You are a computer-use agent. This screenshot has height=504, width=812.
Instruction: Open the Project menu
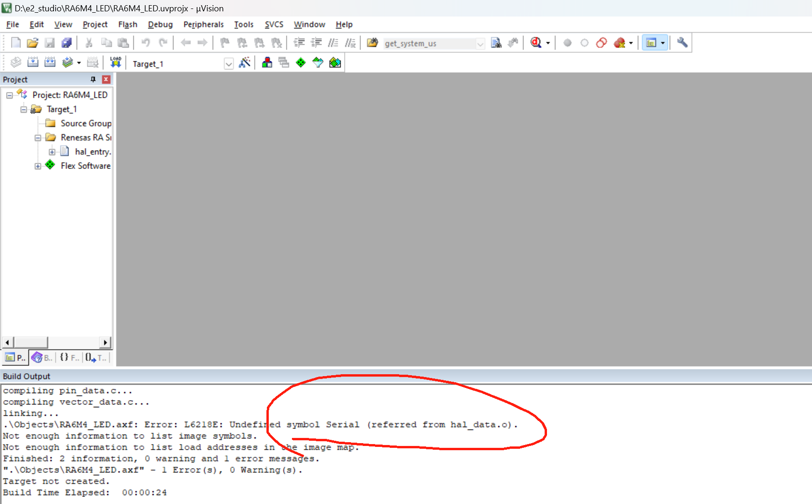[x=95, y=25]
